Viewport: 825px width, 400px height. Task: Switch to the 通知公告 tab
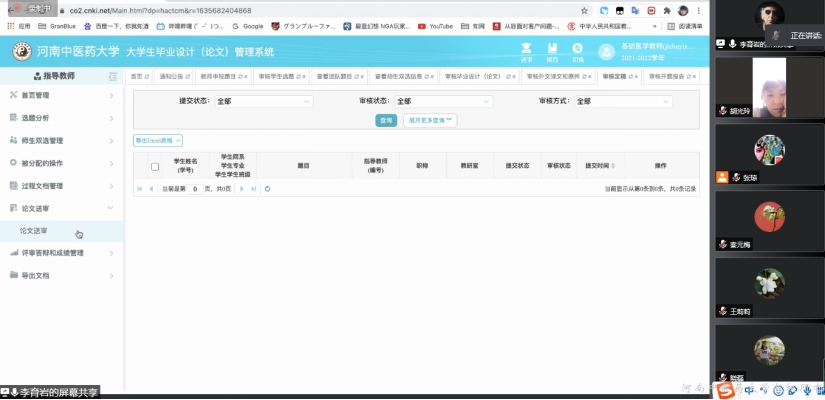pyautogui.click(x=171, y=76)
